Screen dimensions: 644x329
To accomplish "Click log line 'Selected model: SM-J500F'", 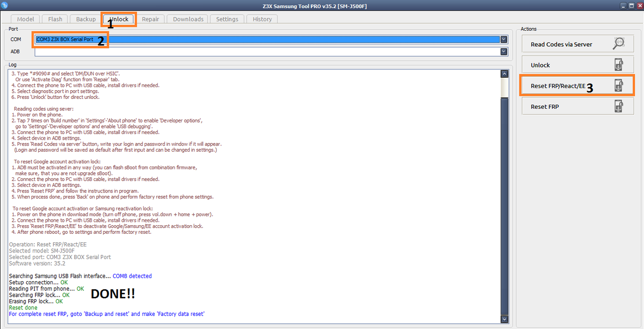I will [x=42, y=251].
